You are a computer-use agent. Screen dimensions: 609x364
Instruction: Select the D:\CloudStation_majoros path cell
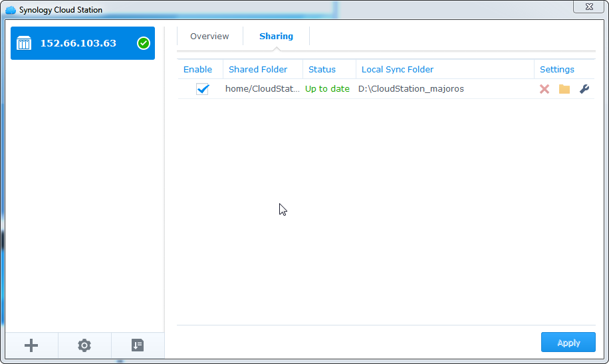coord(411,89)
